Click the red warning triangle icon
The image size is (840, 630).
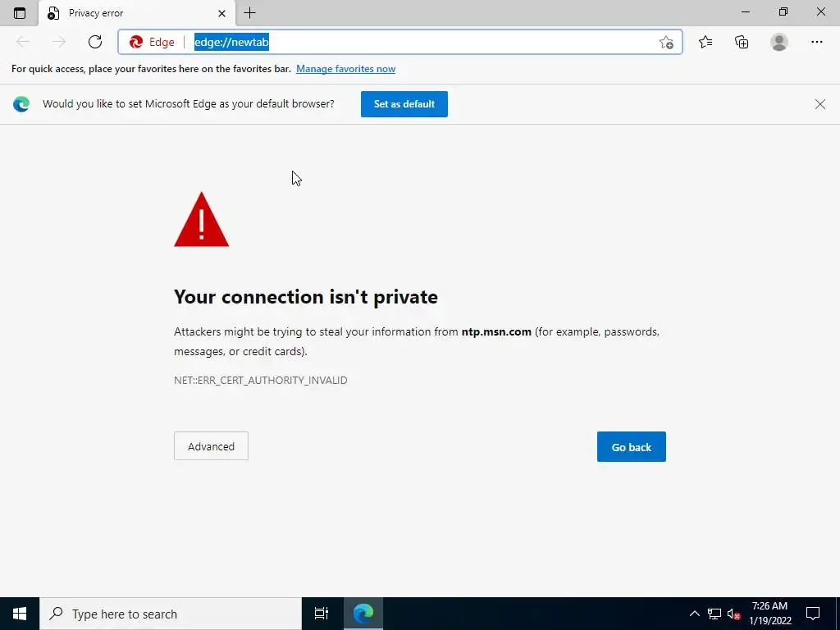(202, 220)
